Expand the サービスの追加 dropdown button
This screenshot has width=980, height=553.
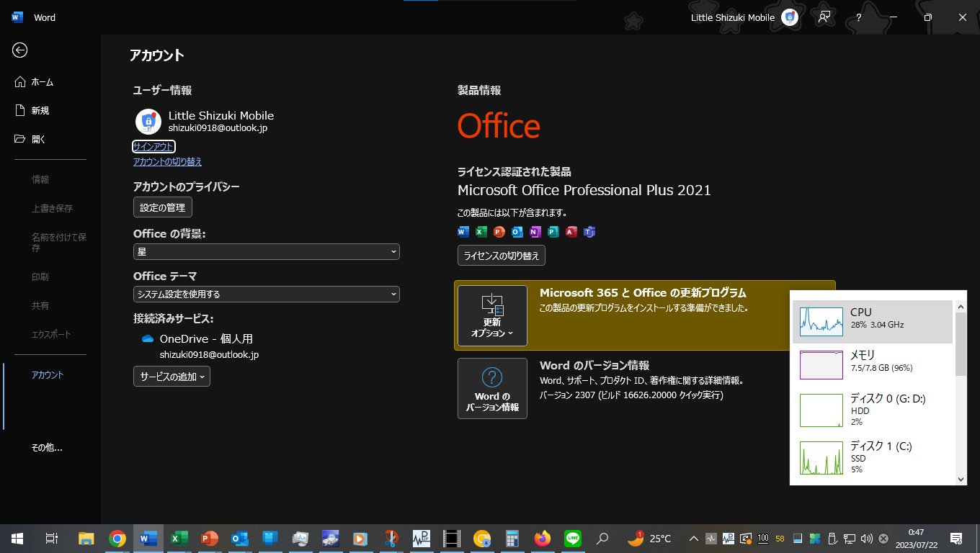171,377
